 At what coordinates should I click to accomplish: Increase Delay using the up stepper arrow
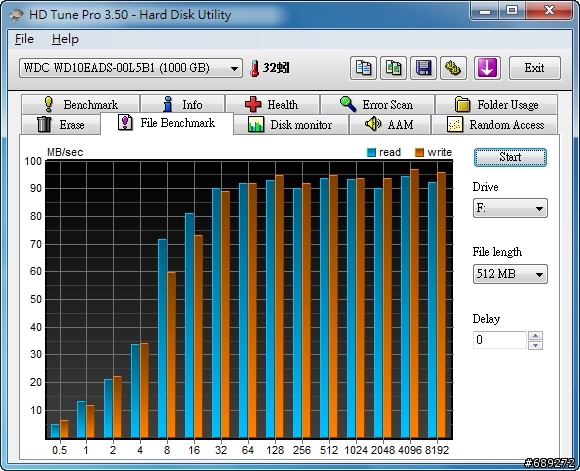(536, 336)
